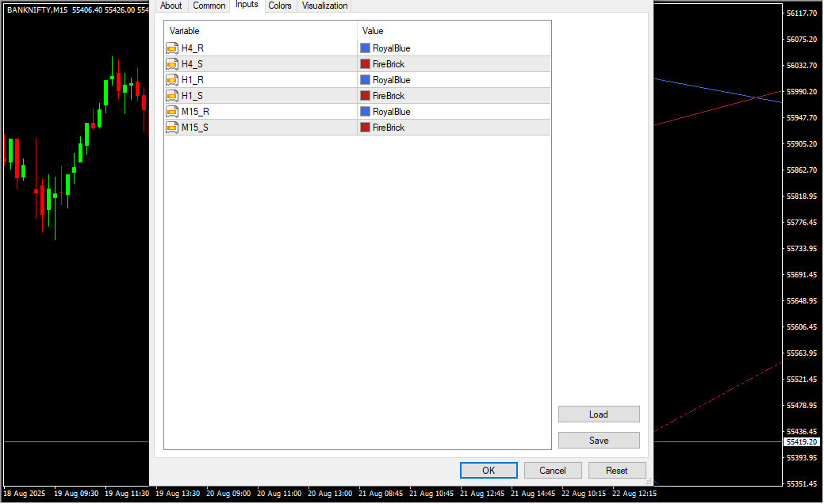Click the M15_R variable icon
The image size is (824, 504).
click(x=172, y=112)
